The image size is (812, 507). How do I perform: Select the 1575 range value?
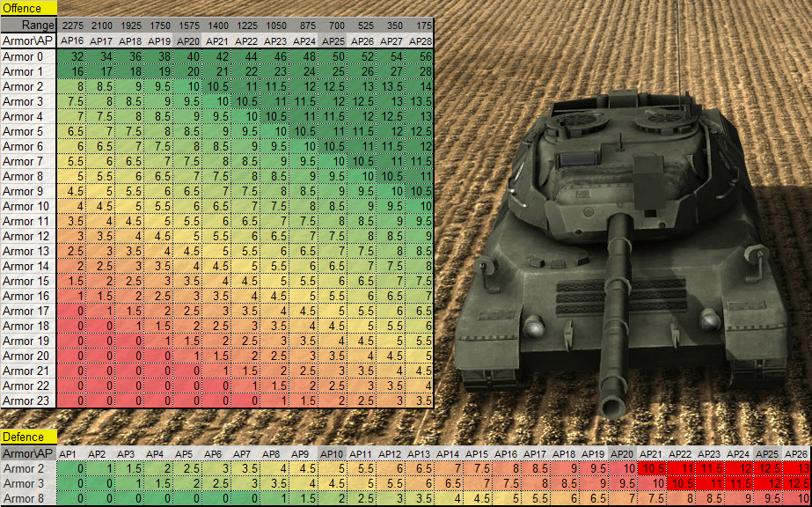click(188, 26)
